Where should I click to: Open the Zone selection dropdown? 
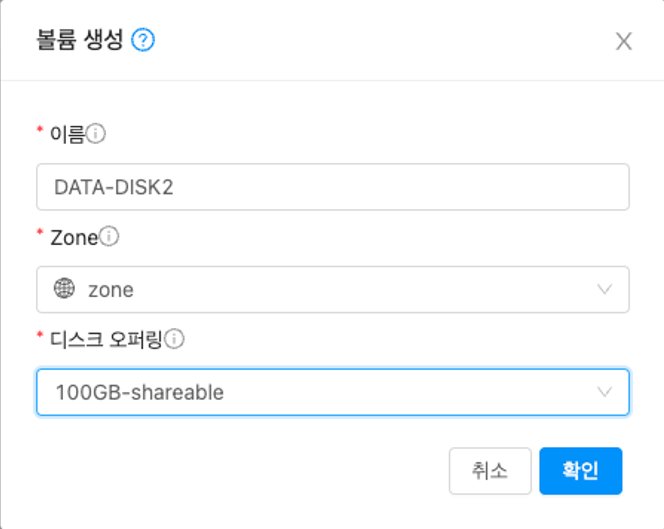[332, 289]
